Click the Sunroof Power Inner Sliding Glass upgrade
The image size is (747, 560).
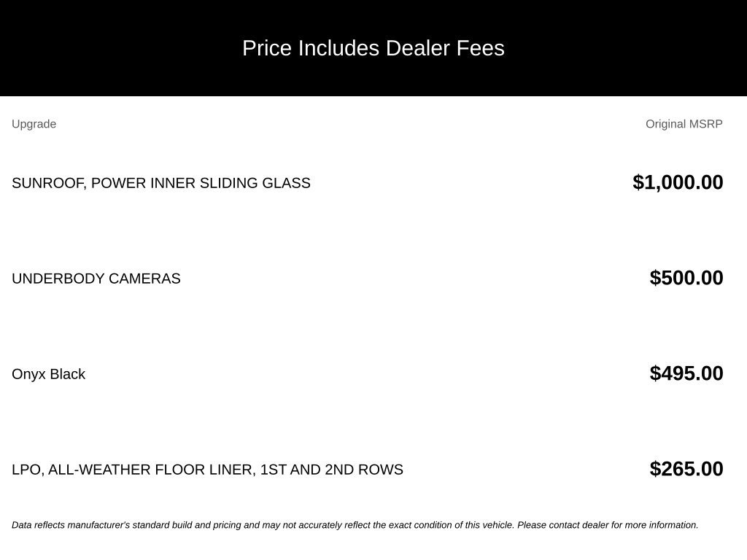coord(161,183)
